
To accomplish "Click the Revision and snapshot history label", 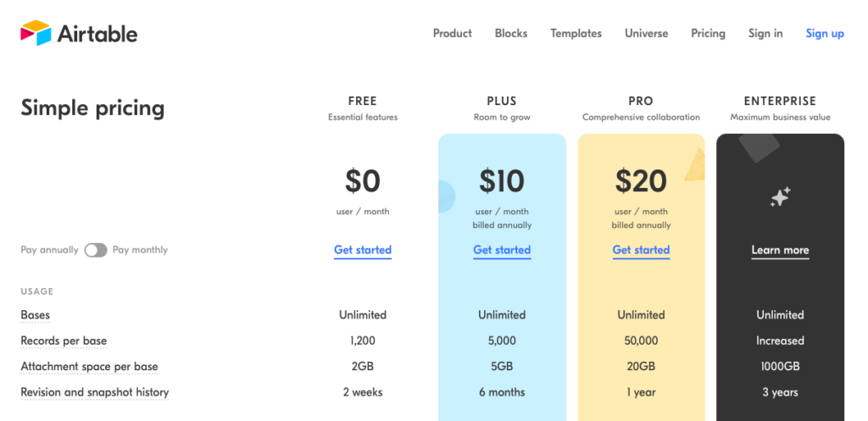I will point(95,392).
